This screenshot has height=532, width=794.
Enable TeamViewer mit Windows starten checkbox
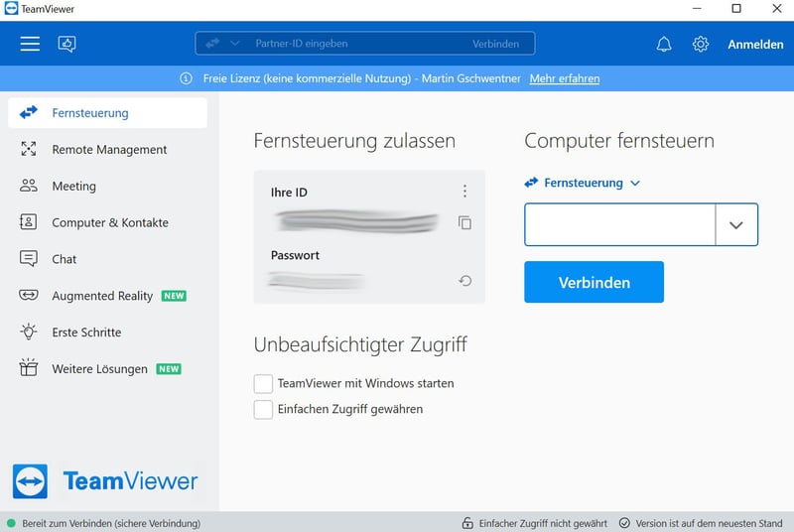[x=263, y=383]
